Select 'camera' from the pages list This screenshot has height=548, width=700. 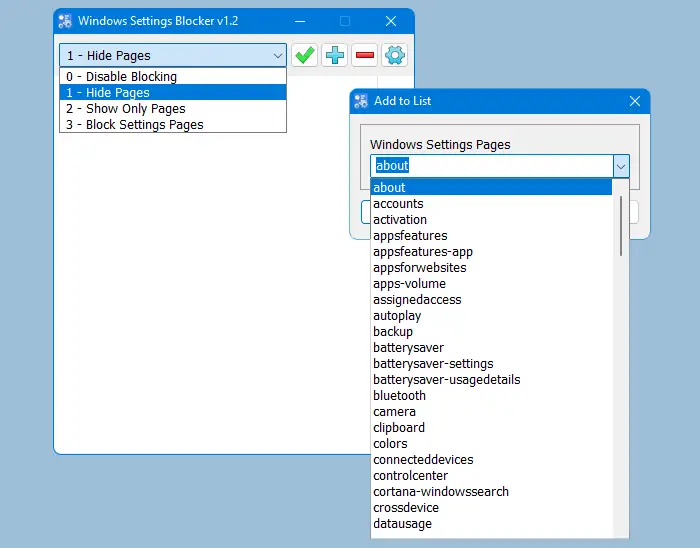coord(492,412)
